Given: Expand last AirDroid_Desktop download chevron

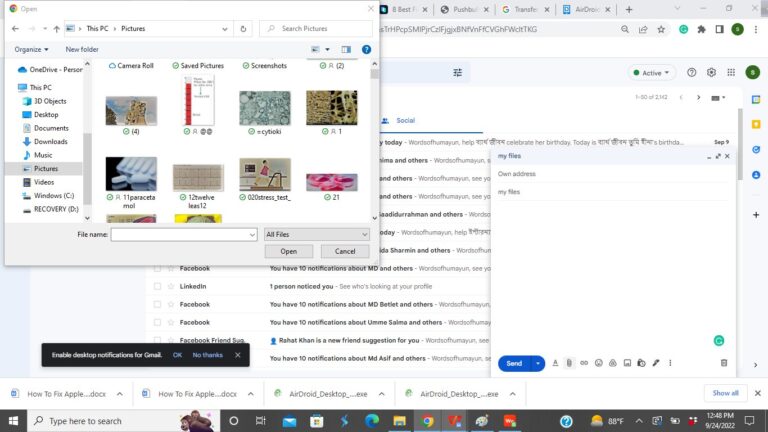Looking at the screenshot, I should pyautogui.click(x=512, y=394).
